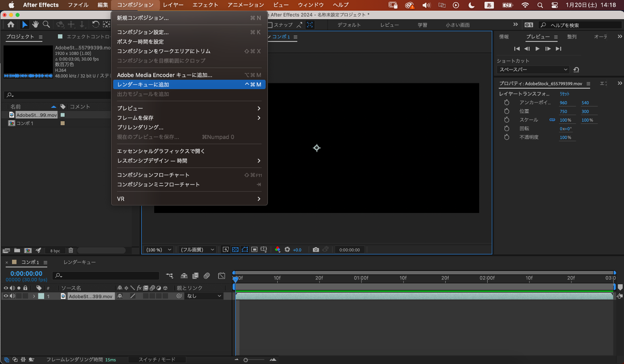The height and width of the screenshot is (364, 624).
Task: Click the コンポ 1 label color swatch in Project
Action: (62, 123)
